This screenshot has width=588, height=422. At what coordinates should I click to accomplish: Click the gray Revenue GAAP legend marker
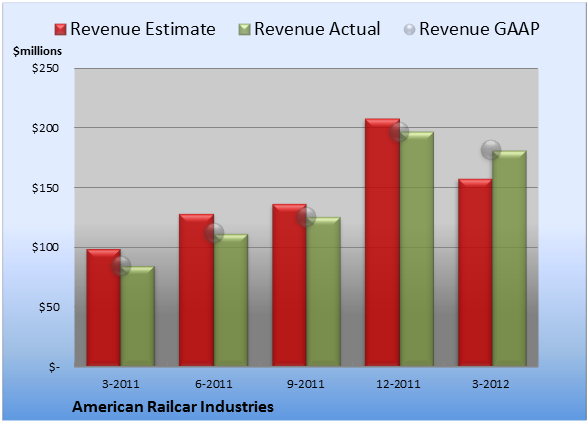pos(410,30)
